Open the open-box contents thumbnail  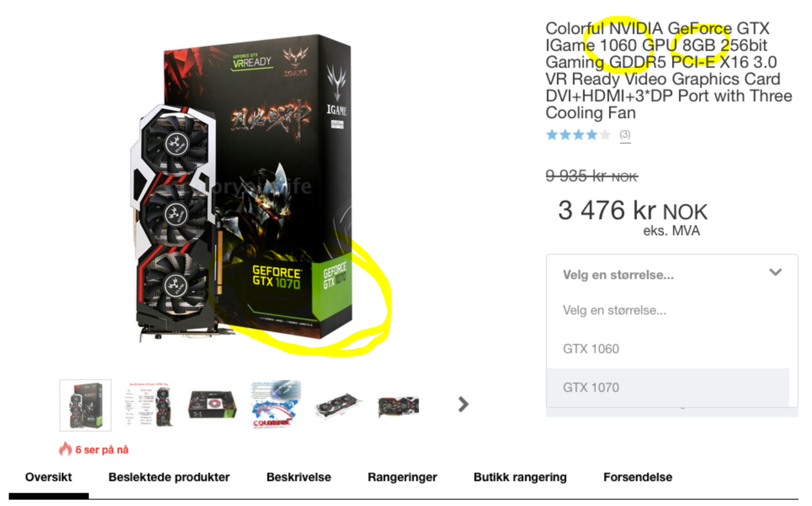[x=212, y=405]
